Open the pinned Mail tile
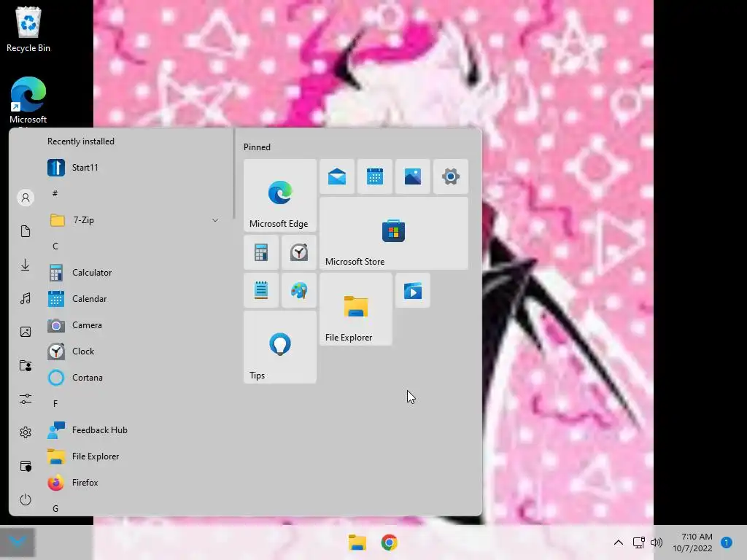Screen dimensions: 747x560 coord(337,176)
